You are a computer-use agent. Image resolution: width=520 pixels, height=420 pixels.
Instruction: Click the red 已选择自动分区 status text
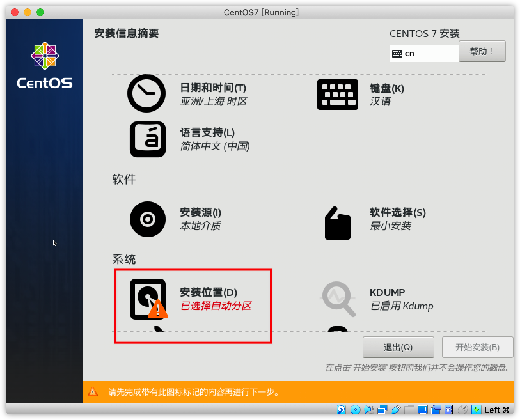[x=216, y=306]
